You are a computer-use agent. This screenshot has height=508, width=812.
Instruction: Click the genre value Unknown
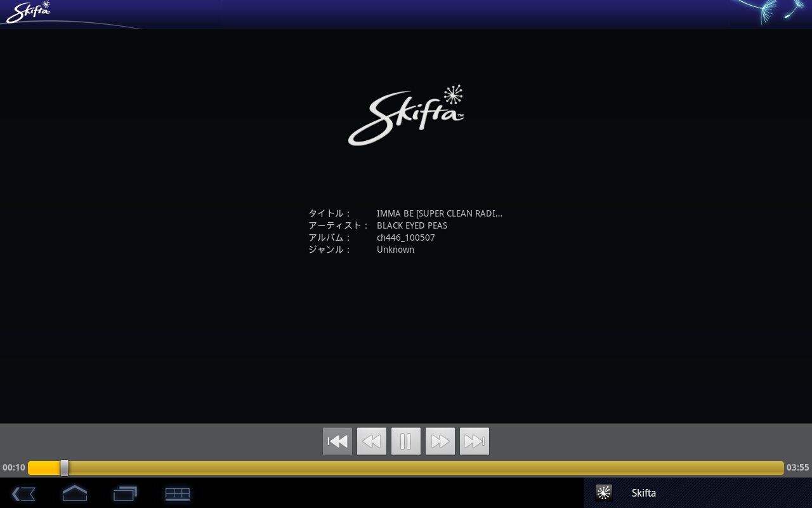point(395,250)
